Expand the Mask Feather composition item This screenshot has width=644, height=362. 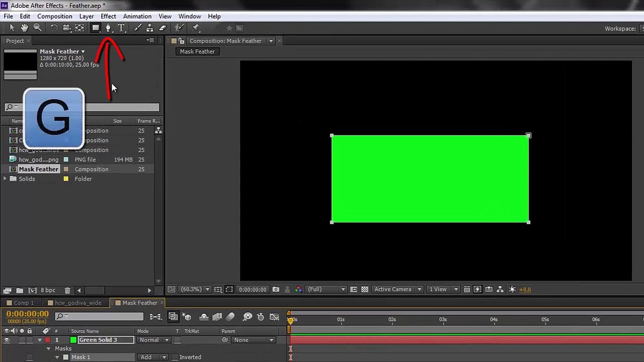click(5, 169)
